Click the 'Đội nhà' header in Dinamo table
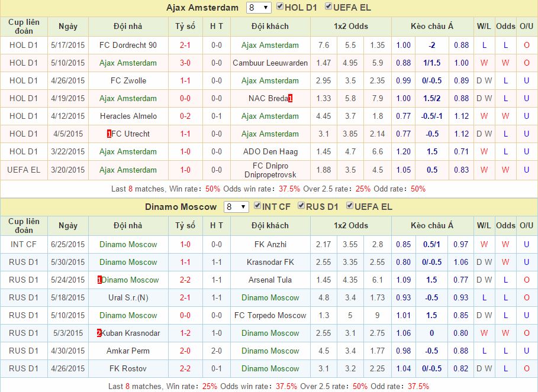 pyautogui.click(x=128, y=226)
